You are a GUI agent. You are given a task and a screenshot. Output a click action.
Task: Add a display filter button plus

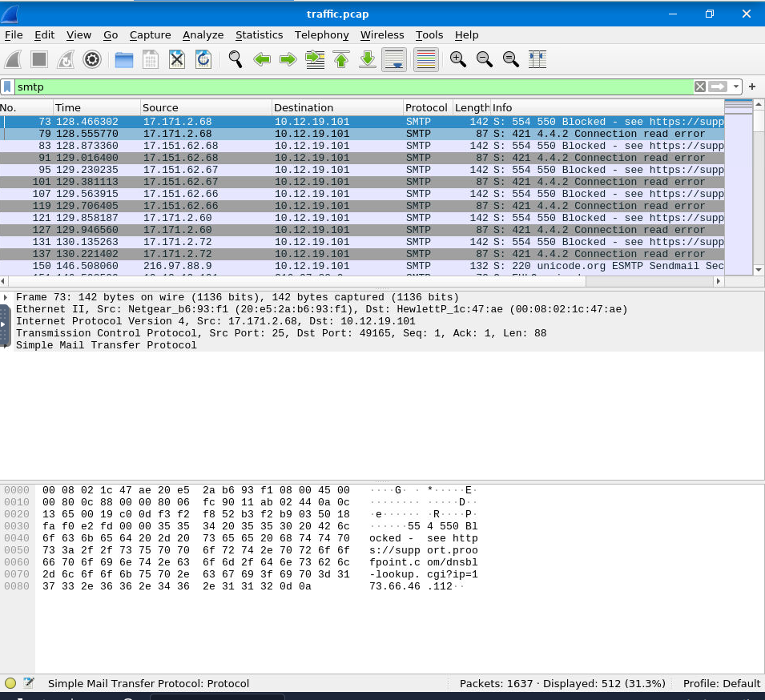click(752, 86)
